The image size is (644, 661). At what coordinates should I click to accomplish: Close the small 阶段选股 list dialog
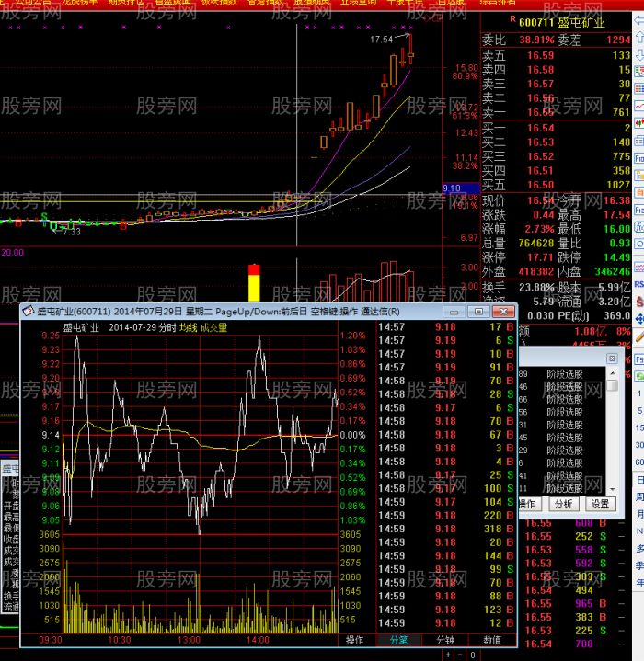[x=612, y=359]
